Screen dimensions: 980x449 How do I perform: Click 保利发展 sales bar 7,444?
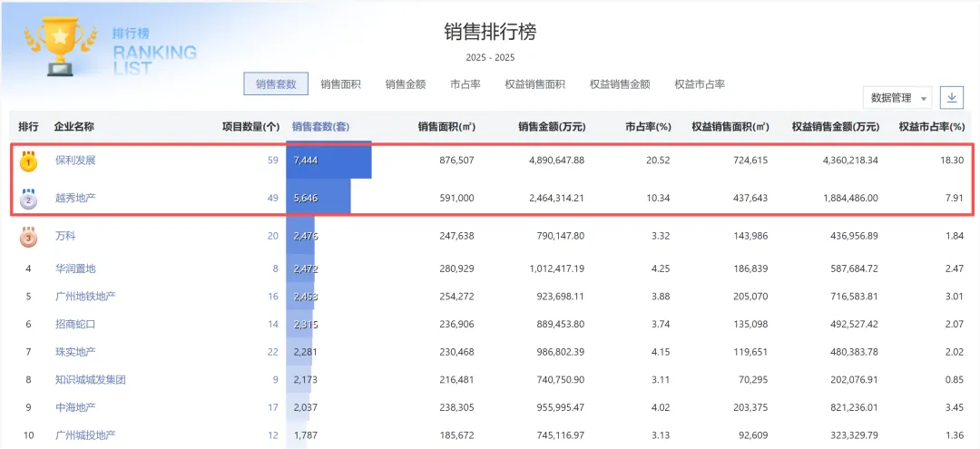[x=328, y=161]
